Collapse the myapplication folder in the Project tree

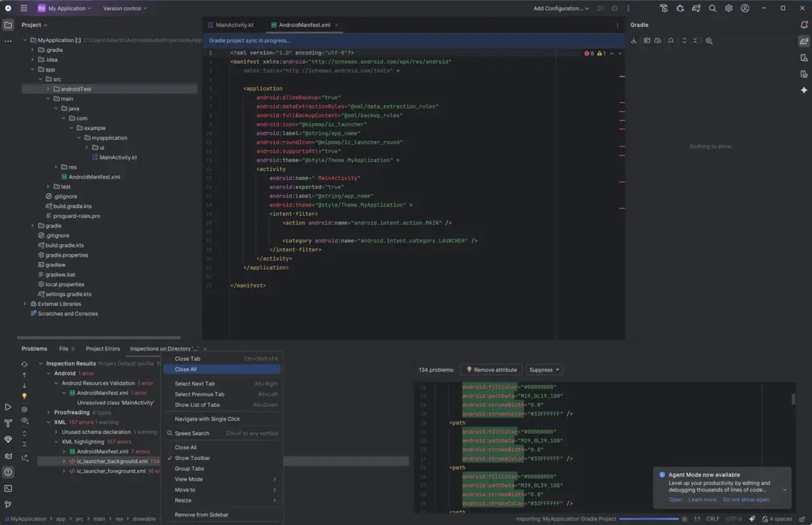pos(79,137)
